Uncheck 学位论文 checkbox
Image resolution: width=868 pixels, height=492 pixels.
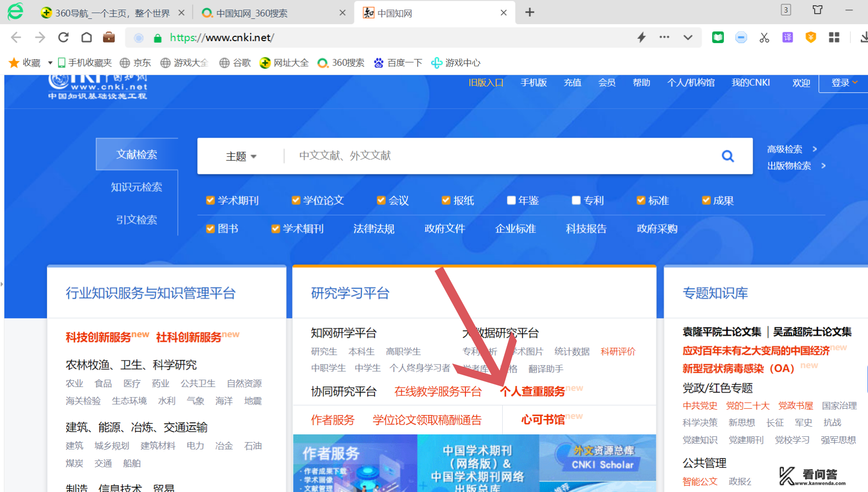[x=295, y=200]
